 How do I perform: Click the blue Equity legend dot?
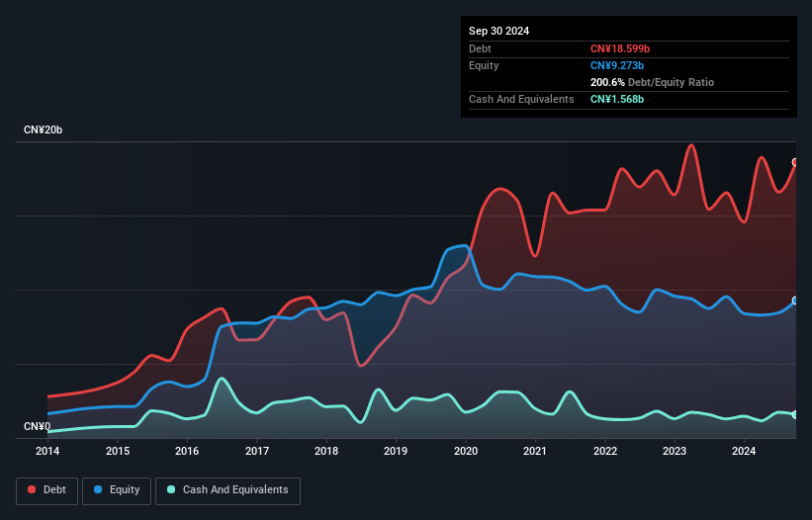(98, 489)
